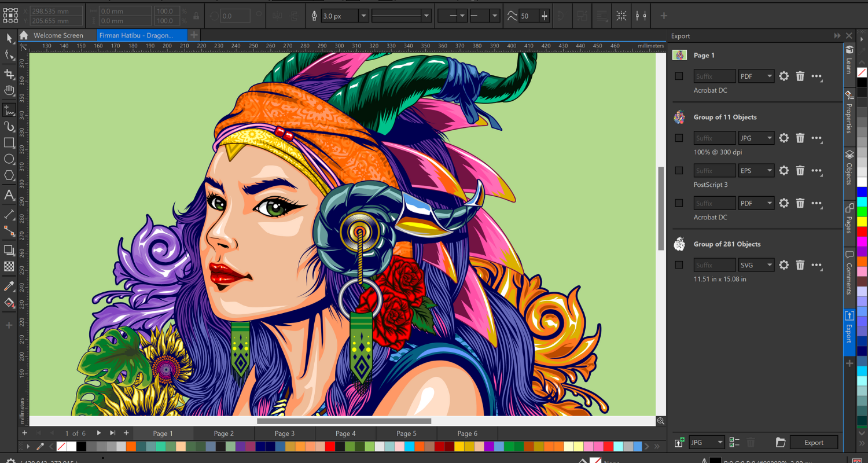The image size is (868, 463).
Task: Click the Suffix field for SVG export
Action: [x=714, y=264]
